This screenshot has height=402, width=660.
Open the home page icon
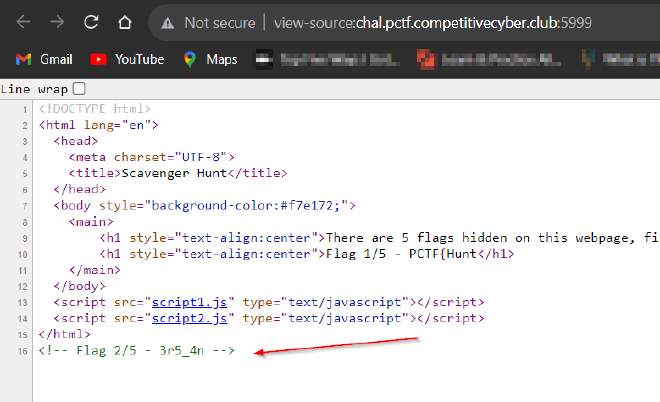pyautogui.click(x=125, y=22)
